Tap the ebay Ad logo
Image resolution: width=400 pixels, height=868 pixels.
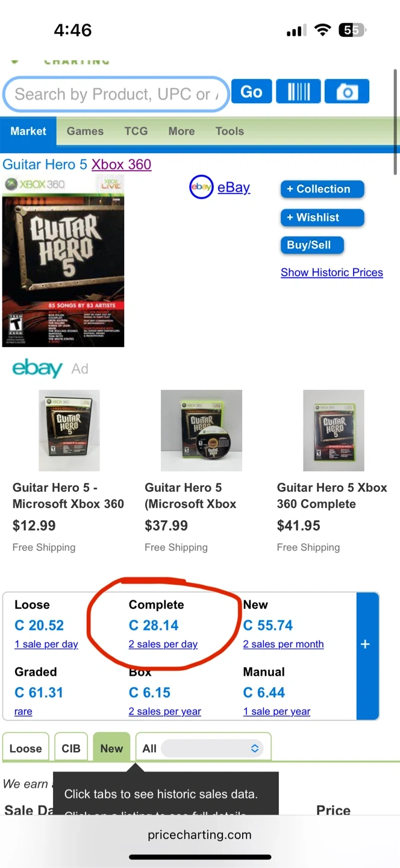tap(37, 368)
